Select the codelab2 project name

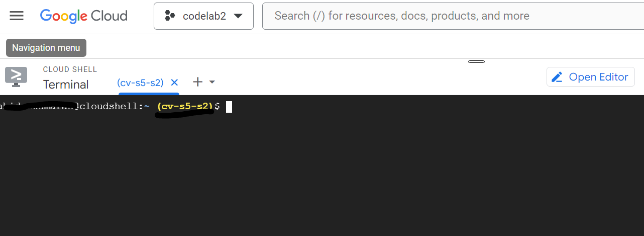pos(204,16)
